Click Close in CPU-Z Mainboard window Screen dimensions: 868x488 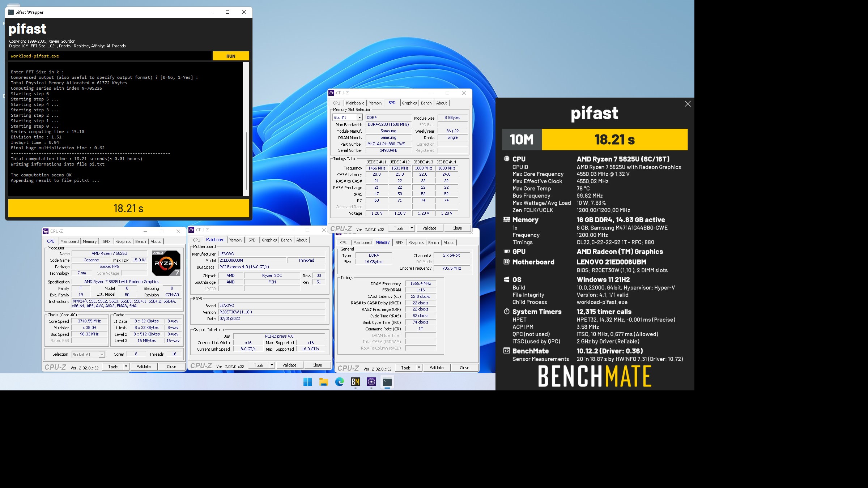point(317,365)
